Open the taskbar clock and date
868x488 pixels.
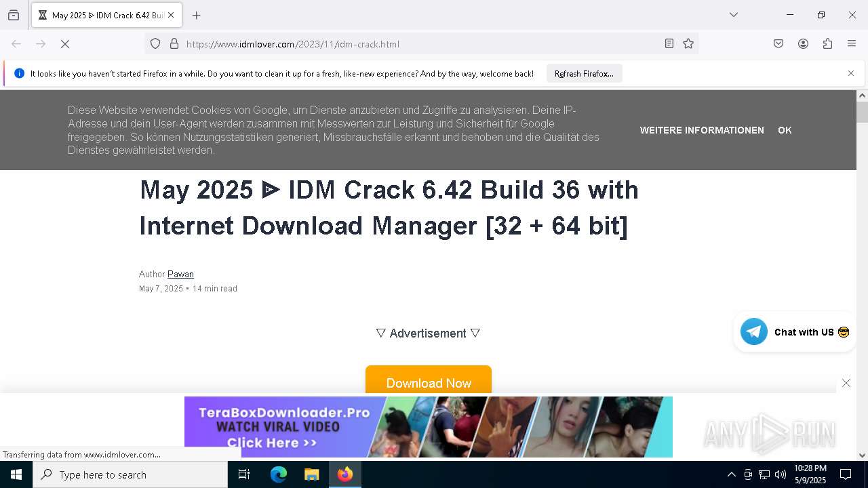point(810,474)
